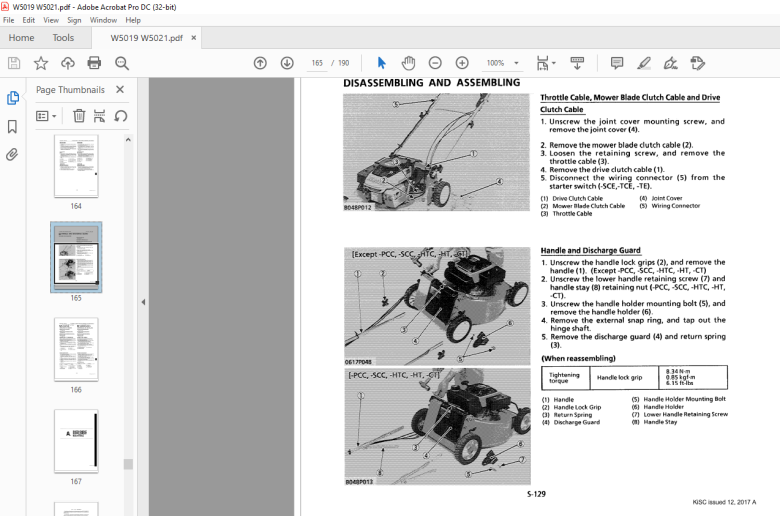Screen dimensions: 780x516
Task: Open the Window menu
Action: [x=103, y=20]
